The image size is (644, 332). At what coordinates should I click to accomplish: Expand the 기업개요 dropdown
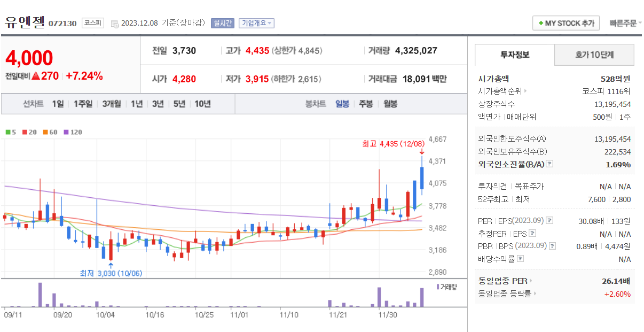point(257,23)
